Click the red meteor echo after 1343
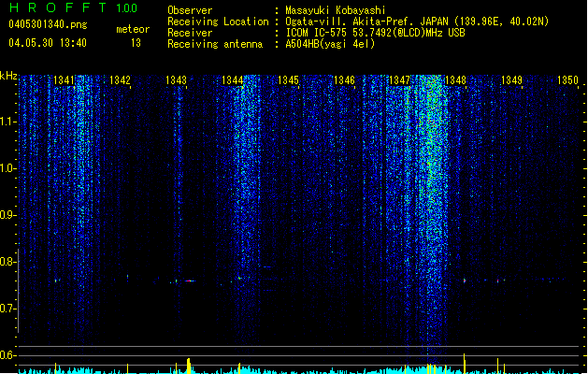 click(190, 280)
